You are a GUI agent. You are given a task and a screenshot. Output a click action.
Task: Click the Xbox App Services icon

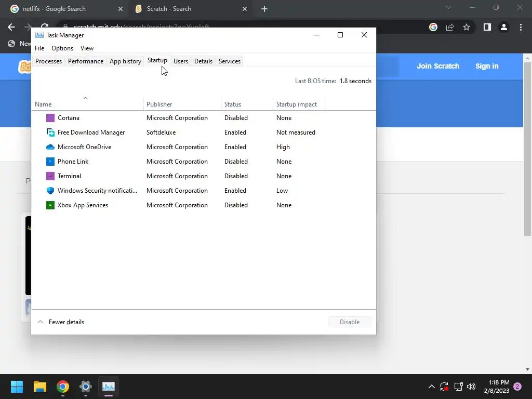50,205
